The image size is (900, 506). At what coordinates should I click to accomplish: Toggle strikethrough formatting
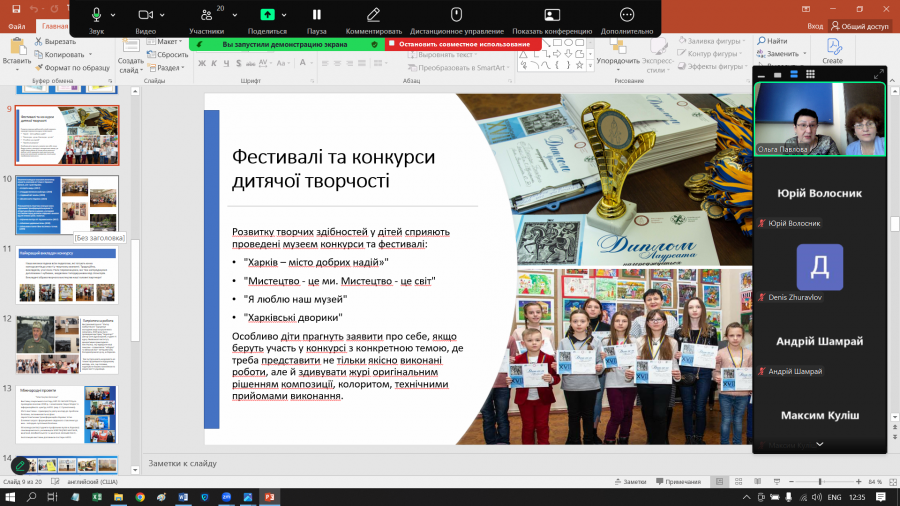point(250,63)
